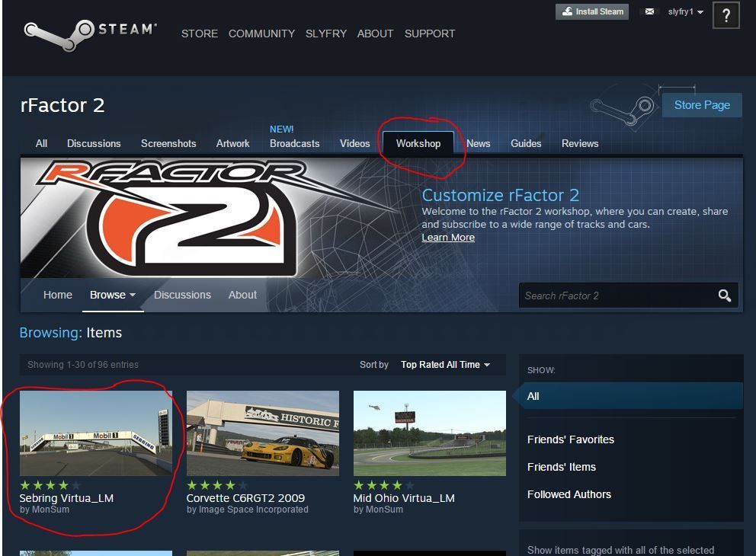Viewport: 756px width, 556px height.
Task: Open the Corvette C6RGT2 2009 thumbnail
Action: 263,433
